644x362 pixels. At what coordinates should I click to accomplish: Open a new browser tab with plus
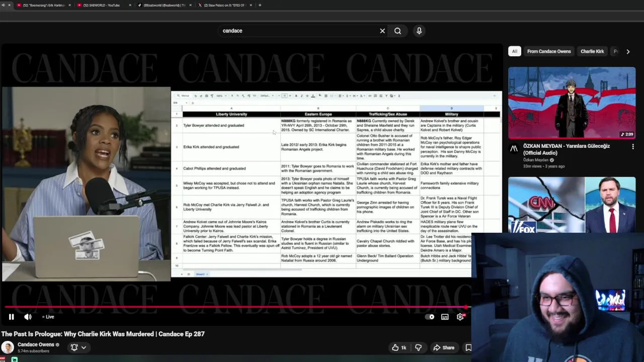[x=260, y=5]
